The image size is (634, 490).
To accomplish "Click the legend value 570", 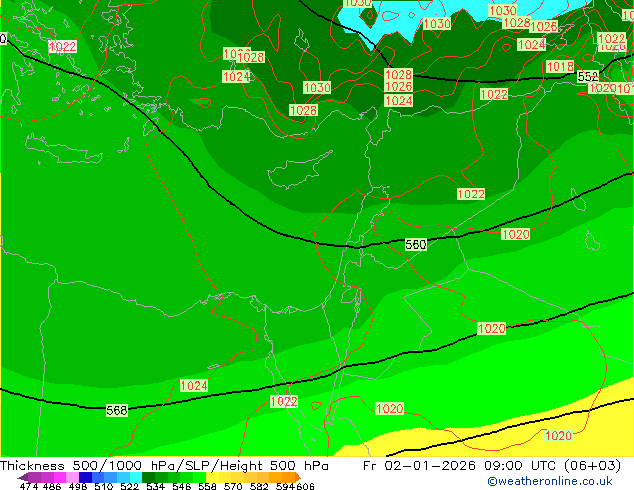I will 232,486.
